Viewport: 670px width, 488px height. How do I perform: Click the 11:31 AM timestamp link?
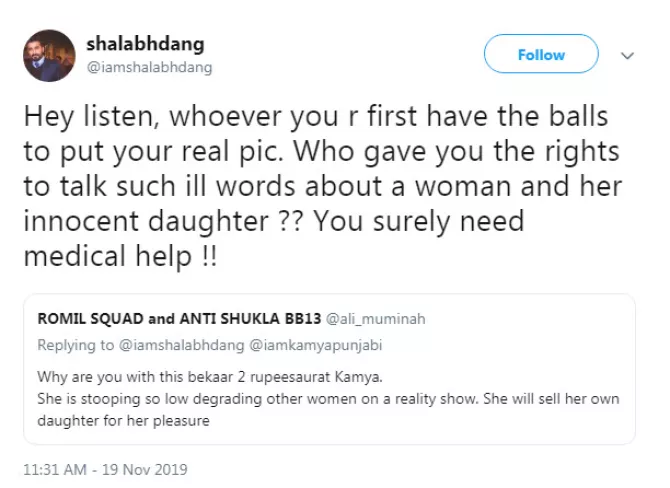tap(52, 468)
